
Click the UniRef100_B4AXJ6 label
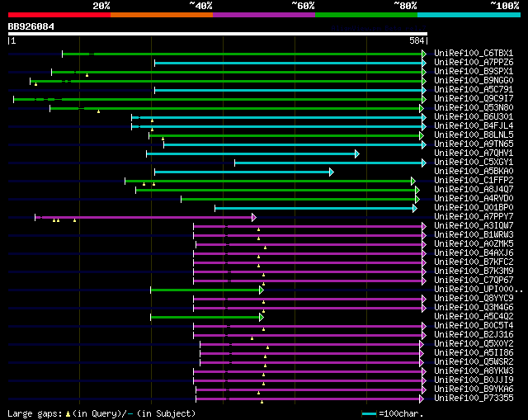tap(474, 253)
